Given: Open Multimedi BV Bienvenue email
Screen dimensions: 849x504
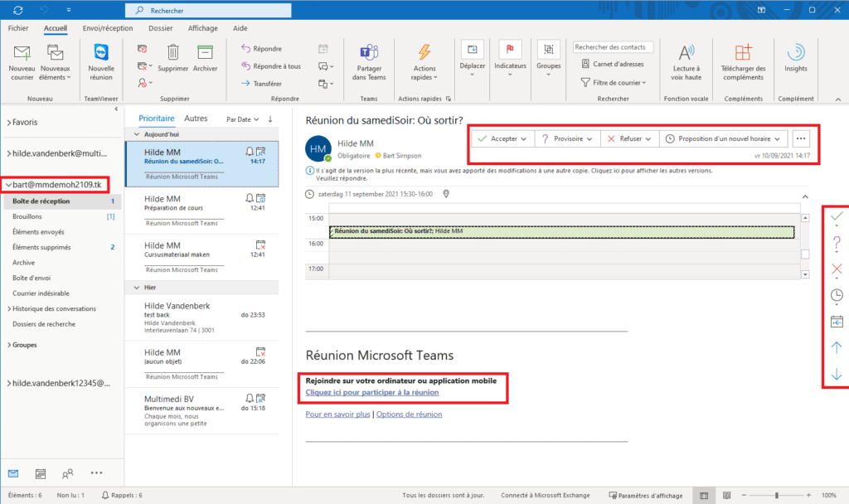Looking at the screenshot, I should pyautogui.click(x=202, y=411).
